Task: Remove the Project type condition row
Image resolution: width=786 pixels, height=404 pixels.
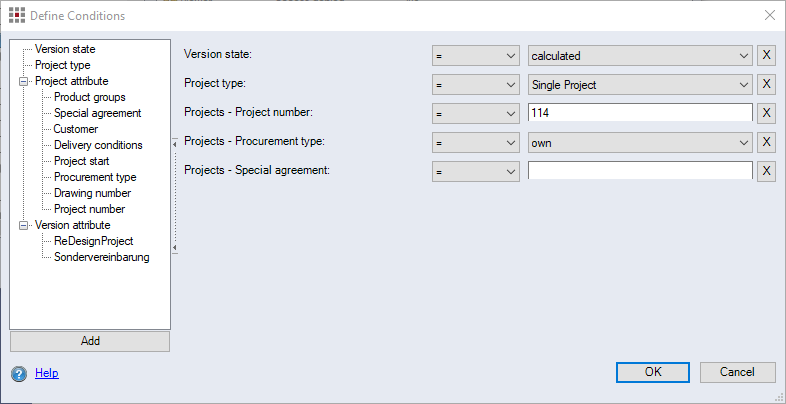Action: [x=767, y=85]
